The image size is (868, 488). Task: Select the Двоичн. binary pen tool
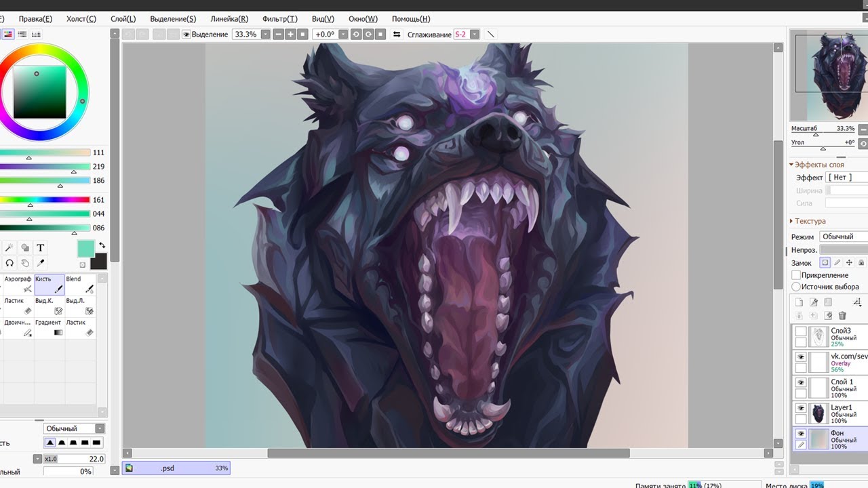(18, 328)
